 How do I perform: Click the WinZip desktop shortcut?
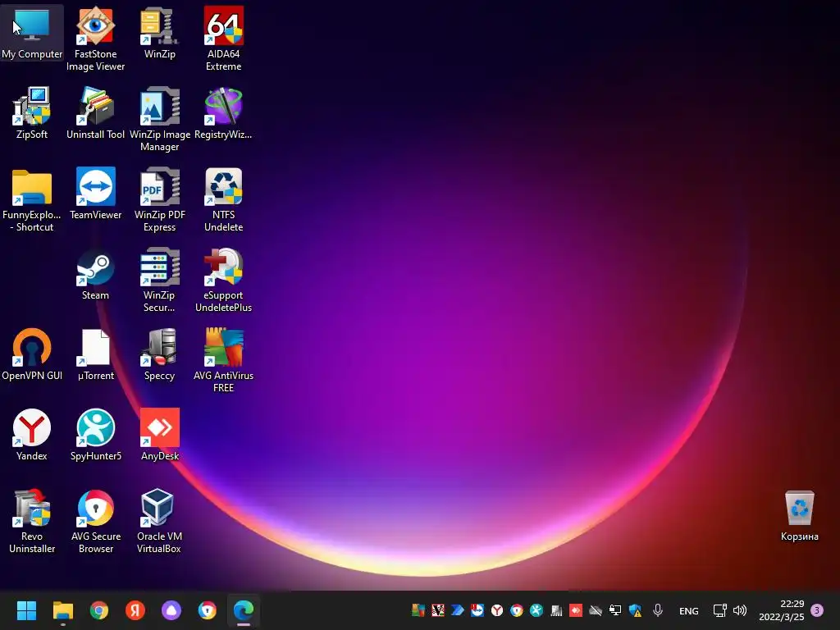(x=160, y=33)
